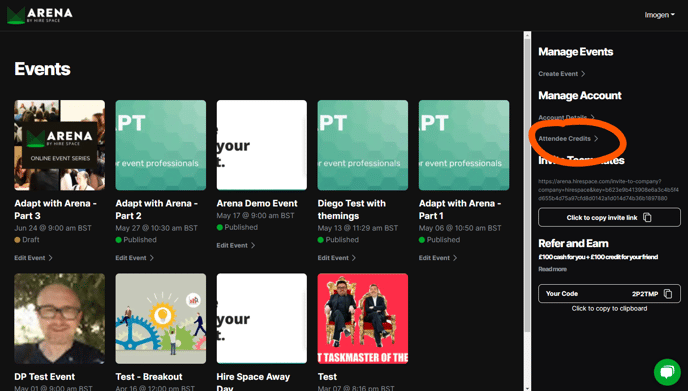Click the Published status of Arena Demo Event

(237, 227)
